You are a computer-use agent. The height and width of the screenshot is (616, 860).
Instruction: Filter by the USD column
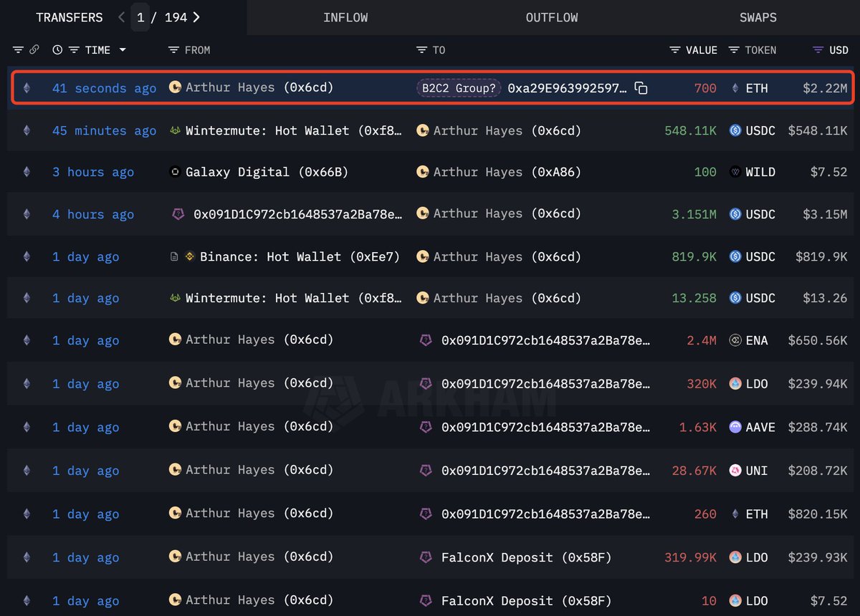click(x=818, y=49)
